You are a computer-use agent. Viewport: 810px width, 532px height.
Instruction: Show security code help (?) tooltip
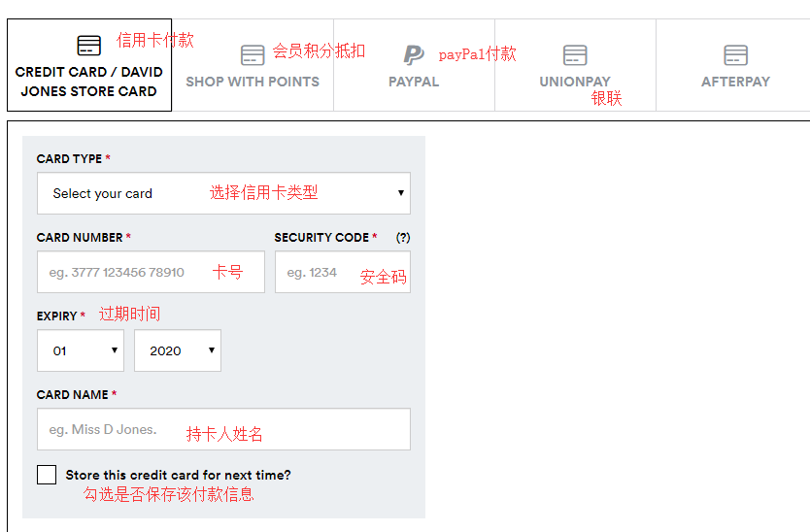403,238
